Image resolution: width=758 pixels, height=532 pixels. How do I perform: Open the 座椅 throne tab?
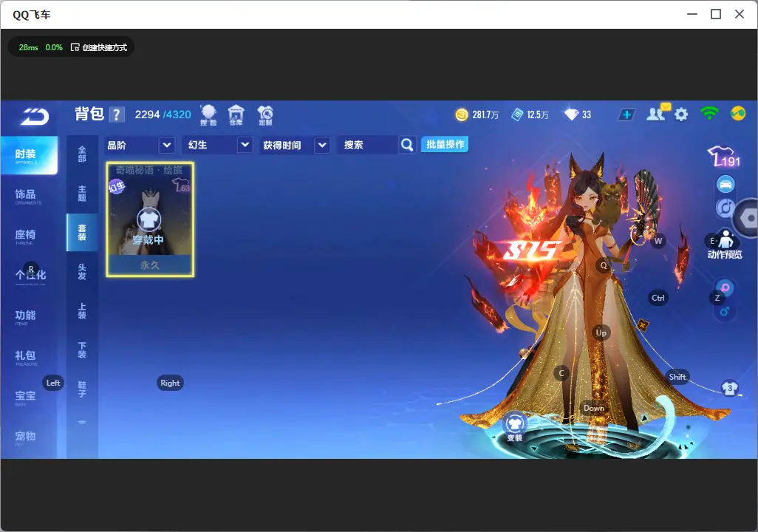(x=26, y=236)
